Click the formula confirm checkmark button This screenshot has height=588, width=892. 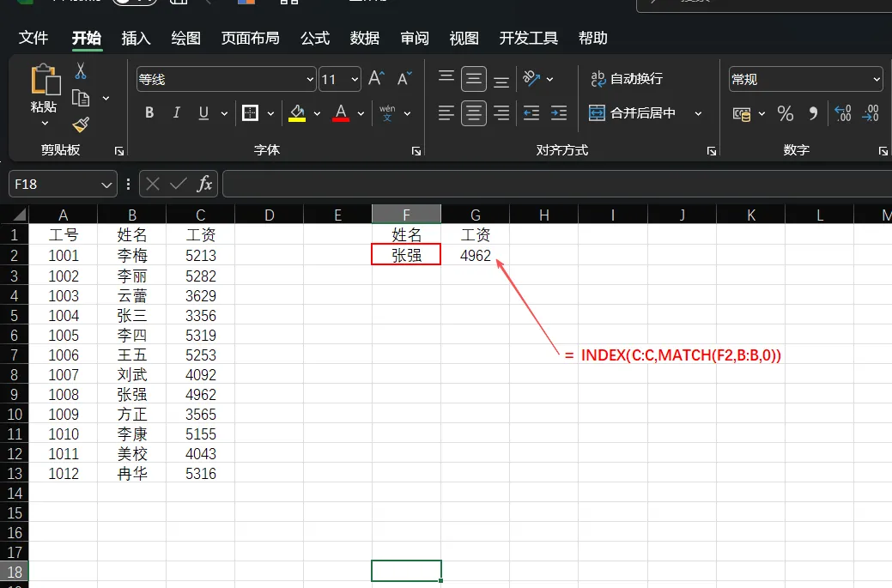(178, 184)
